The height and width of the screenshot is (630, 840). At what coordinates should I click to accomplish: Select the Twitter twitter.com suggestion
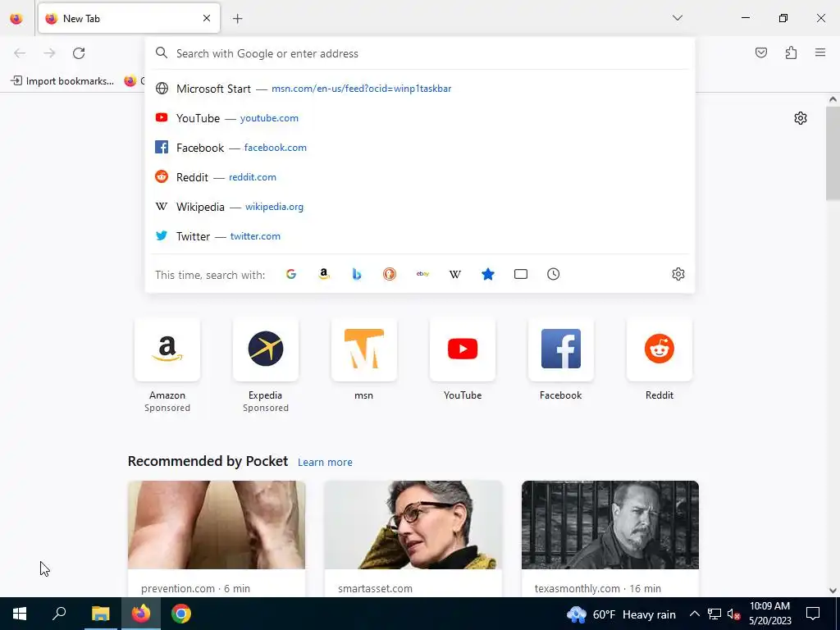pyautogui.click(x=420, y=236)
